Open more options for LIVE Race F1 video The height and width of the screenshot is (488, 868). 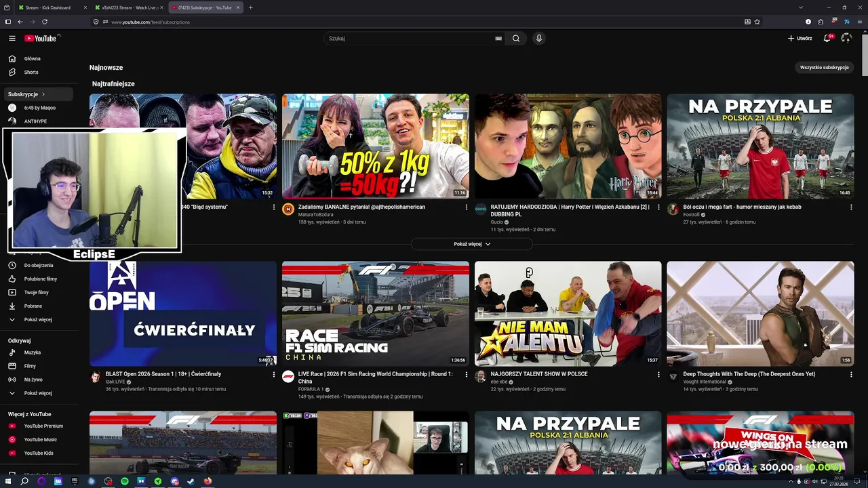tap(466, 374)
